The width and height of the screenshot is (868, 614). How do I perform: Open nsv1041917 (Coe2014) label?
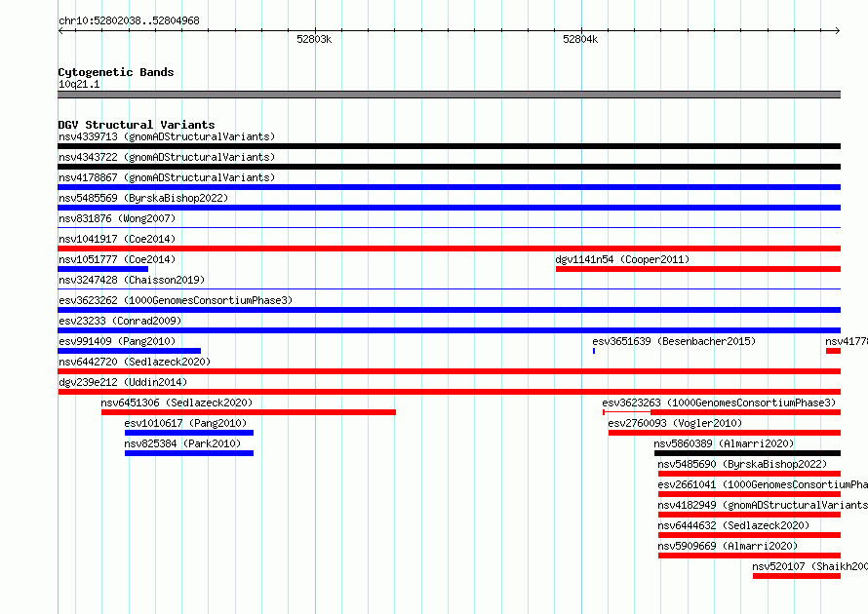tap(117, 239)
